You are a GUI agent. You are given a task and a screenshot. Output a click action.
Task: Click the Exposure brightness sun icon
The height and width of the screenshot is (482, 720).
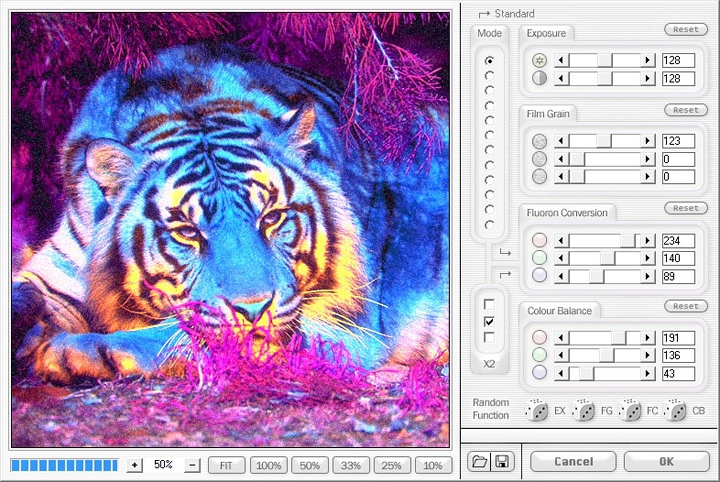click(x=540, y=61)
